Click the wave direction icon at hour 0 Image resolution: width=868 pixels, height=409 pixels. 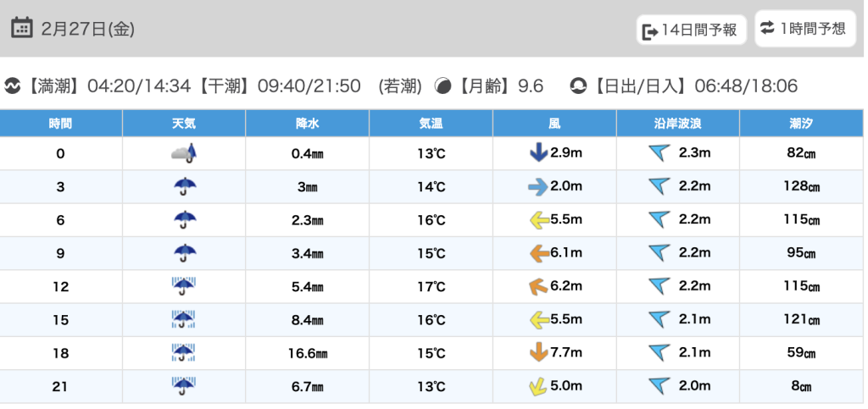659,153
